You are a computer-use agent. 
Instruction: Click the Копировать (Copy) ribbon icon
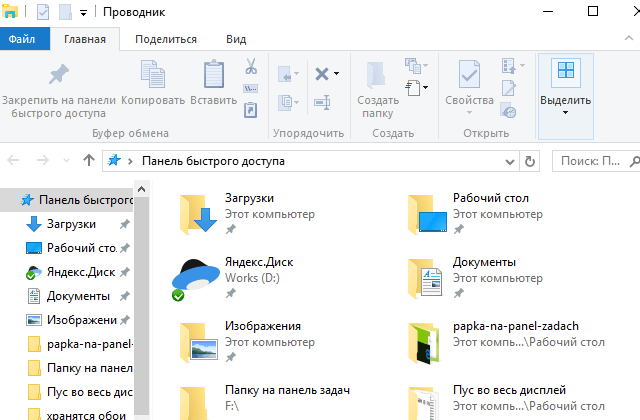[x=153, y=74]
